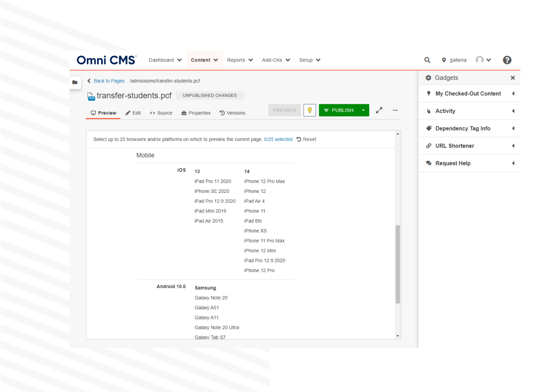This screenshot has height=392, width=549.
Task: Click the PCF file type icon
Action: click(91, 96)
